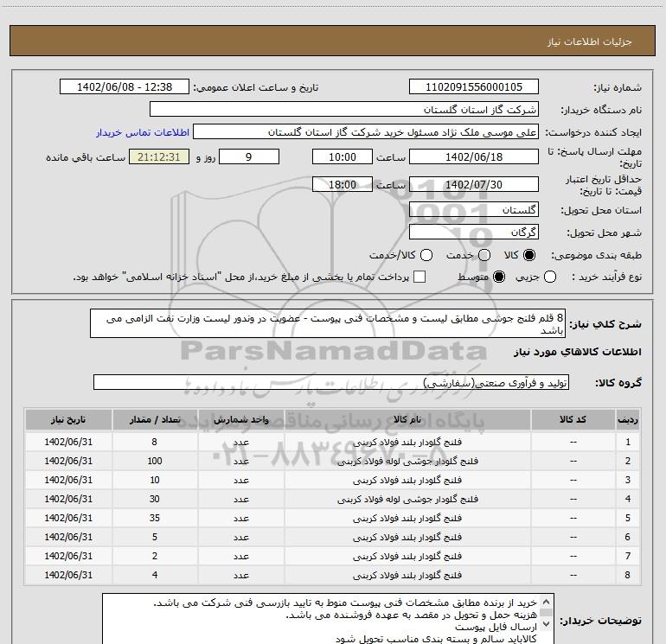The image size is (666, 644).
Task: Click row number 6 cell
Action: [x=628, y=537]
